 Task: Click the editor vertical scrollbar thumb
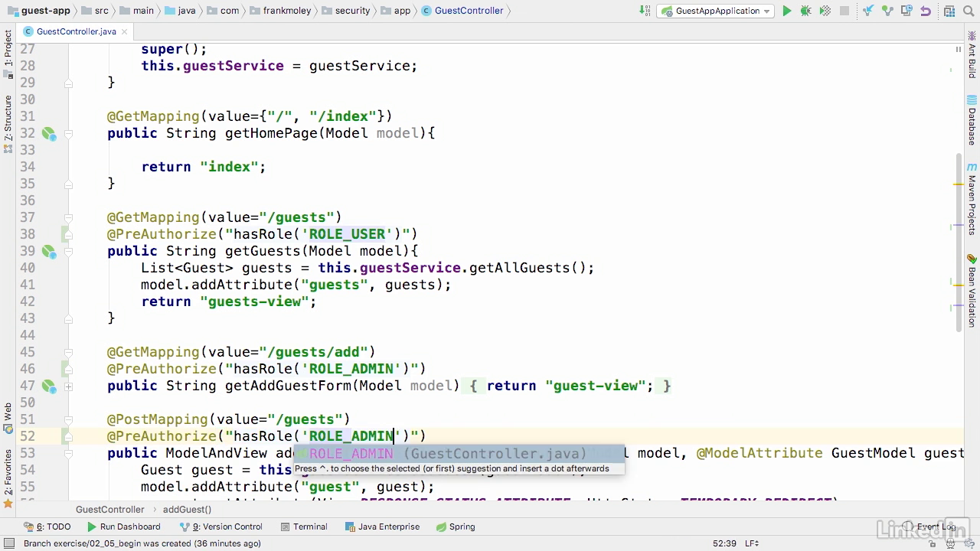[x=958, y=241]
